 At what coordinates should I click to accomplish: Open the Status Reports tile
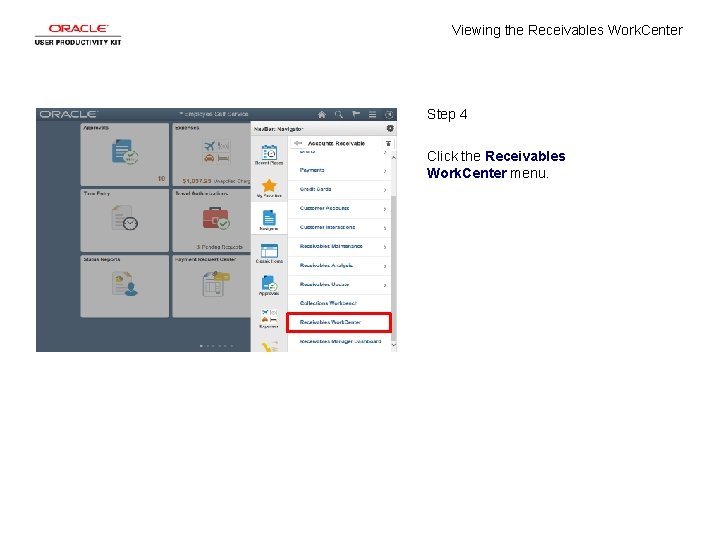point(124,286)
